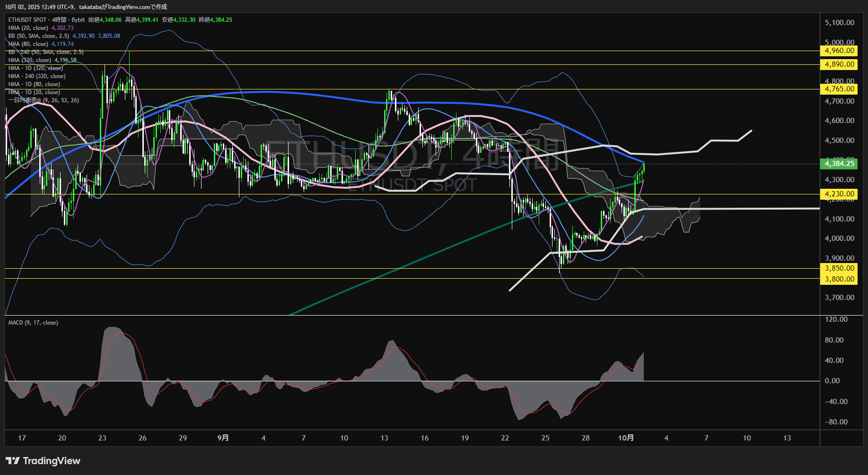Click the yellow 4,890.00 price level label
The image size is (868, 475).
click(839, 64)
